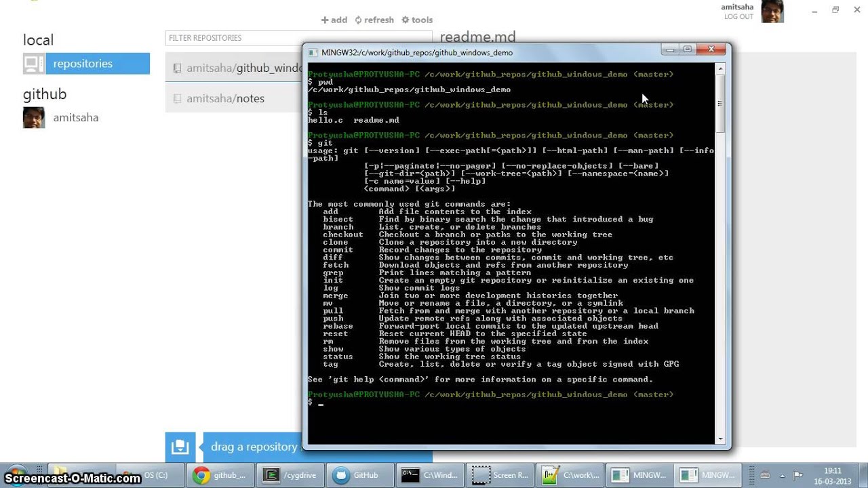Close the GitHub app window

tap(856, 10)
